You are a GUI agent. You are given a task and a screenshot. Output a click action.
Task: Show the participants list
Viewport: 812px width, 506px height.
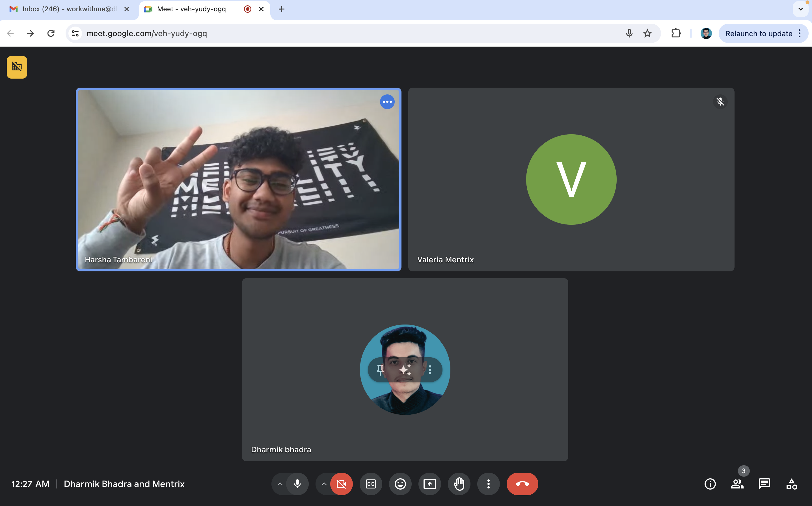737,484
